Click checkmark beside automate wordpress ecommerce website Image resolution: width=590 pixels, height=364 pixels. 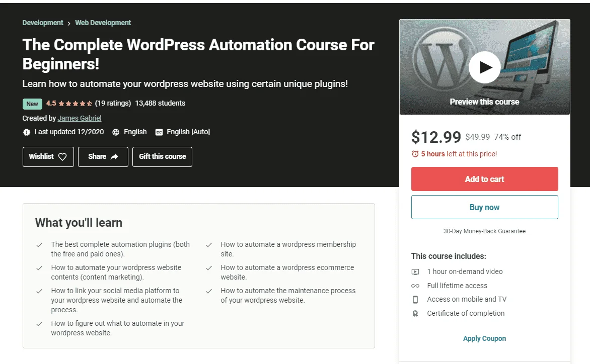click(x=209, y=268)
